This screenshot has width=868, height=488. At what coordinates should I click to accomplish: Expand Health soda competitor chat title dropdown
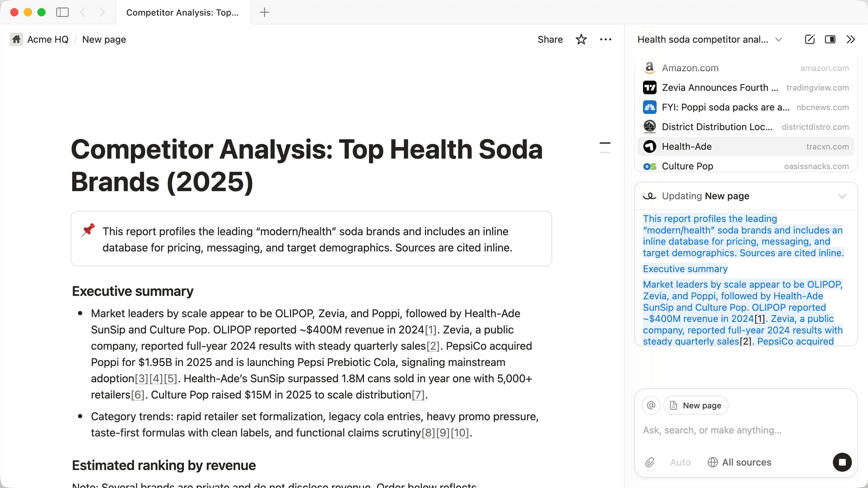click(778, 39)
